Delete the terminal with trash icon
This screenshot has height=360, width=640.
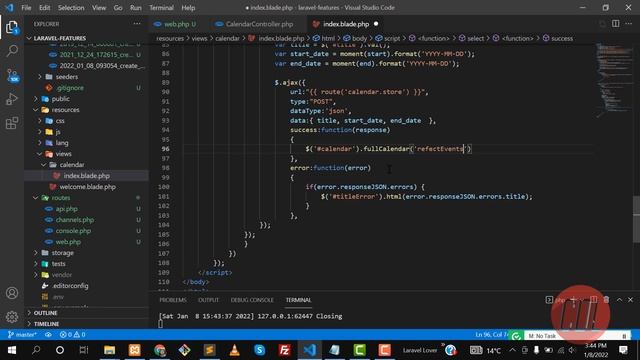click(607, 300)
